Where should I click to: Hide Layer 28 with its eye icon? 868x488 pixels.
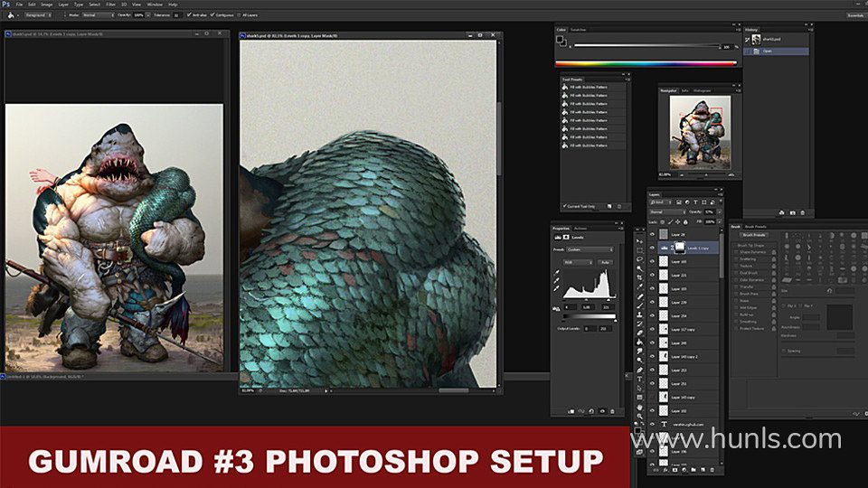[652, 235]
